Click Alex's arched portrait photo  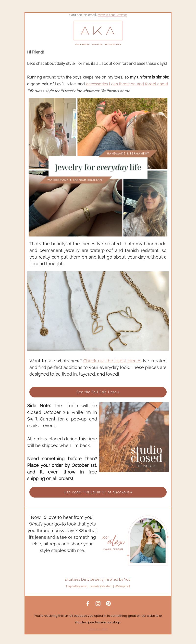pos(148,540)
